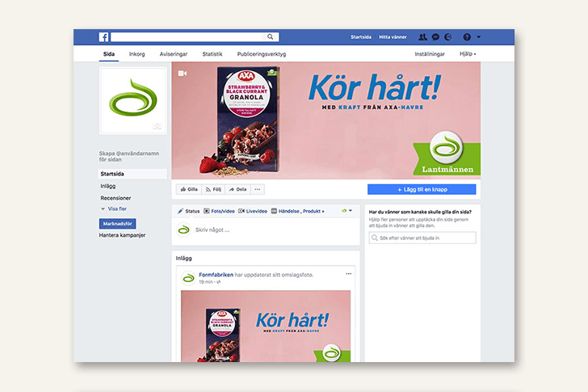The width and height of the screenshot is (588, 392).
Task: Click page avatar in composer
Action: (x=184, y=230)
